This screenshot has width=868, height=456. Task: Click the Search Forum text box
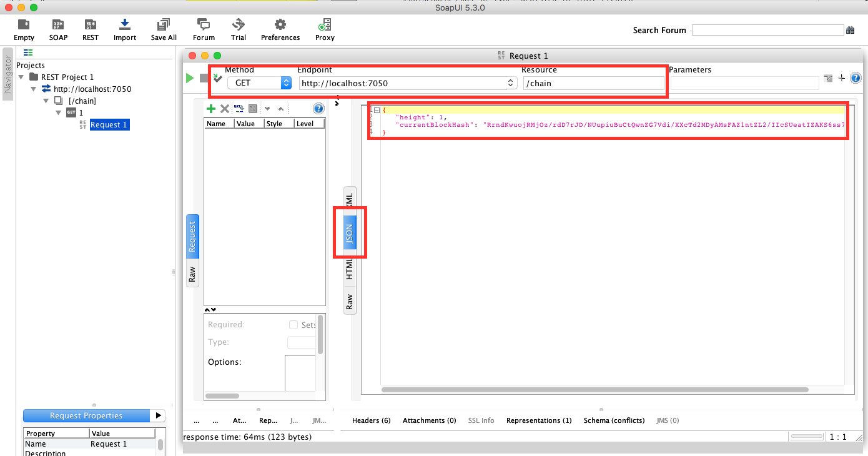[767, 30]
